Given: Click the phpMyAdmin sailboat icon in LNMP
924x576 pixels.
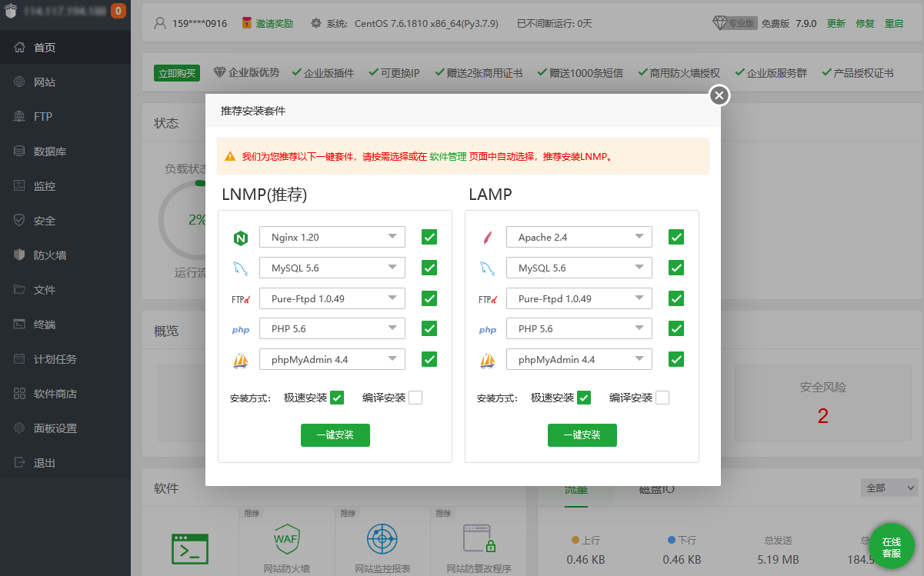Looking at the screenshot, I should (241, 360).
